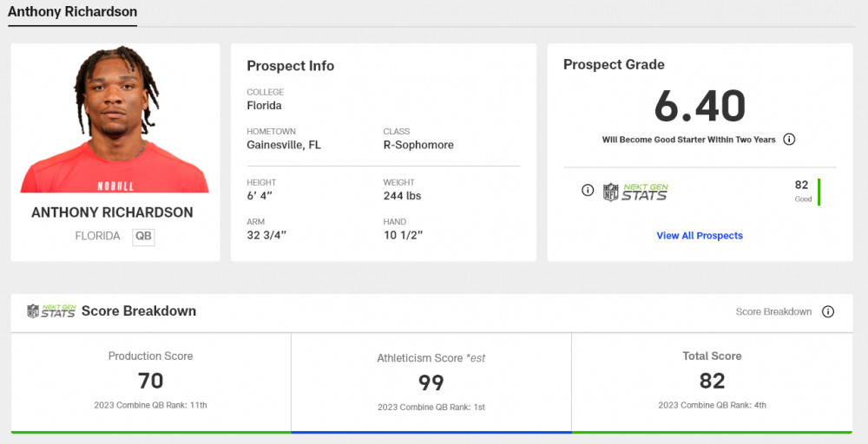This screenshot has height=444, width=868.
Task: Click Next Gen Stats logo in Score Breakdown header
Action: [x=50, y=311]
